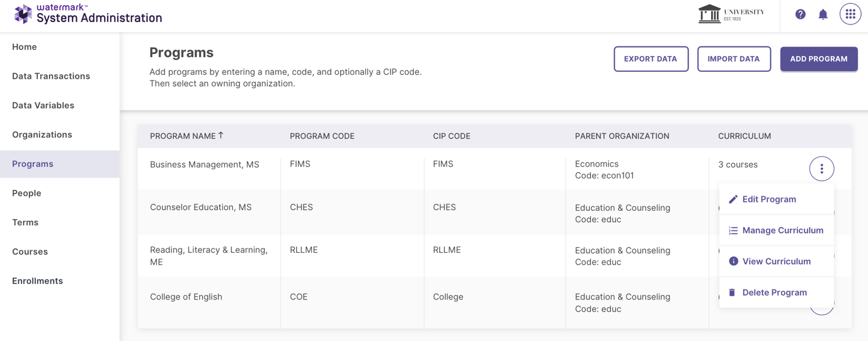Click the info icon beside View Curriculum

click(733, 261)
